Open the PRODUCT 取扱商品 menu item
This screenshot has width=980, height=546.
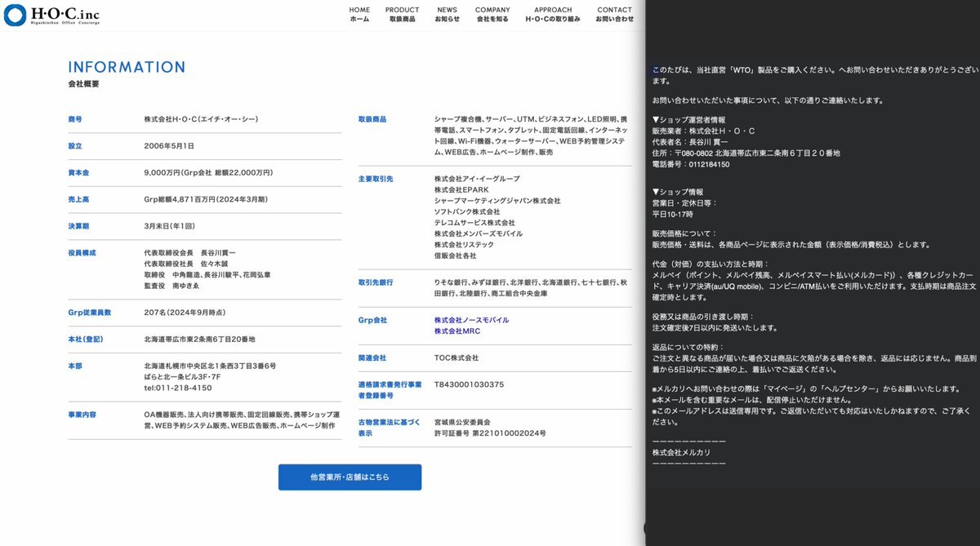[x=402, y=15]
